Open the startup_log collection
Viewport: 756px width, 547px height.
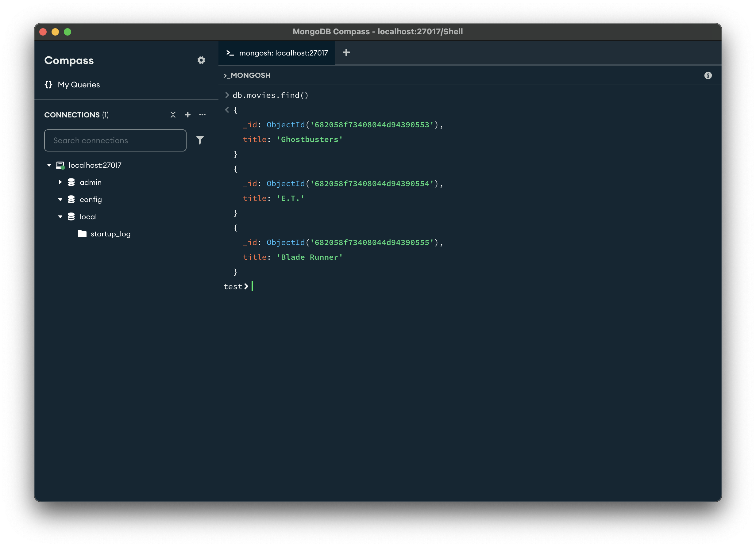(111, 234)
